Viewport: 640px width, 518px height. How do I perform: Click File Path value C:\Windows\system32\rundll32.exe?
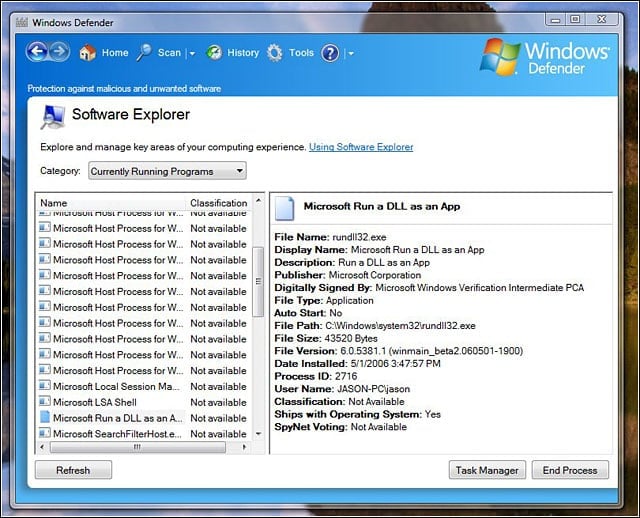400,326
